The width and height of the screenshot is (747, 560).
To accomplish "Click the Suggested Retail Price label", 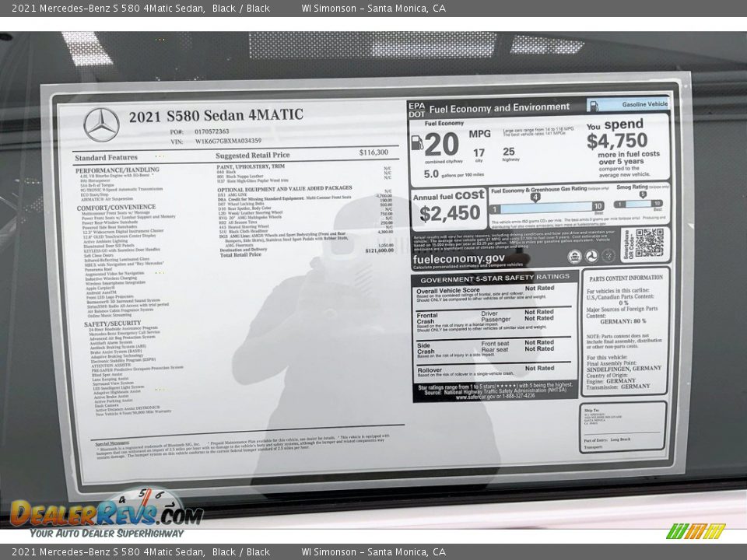I will [252, 156].
